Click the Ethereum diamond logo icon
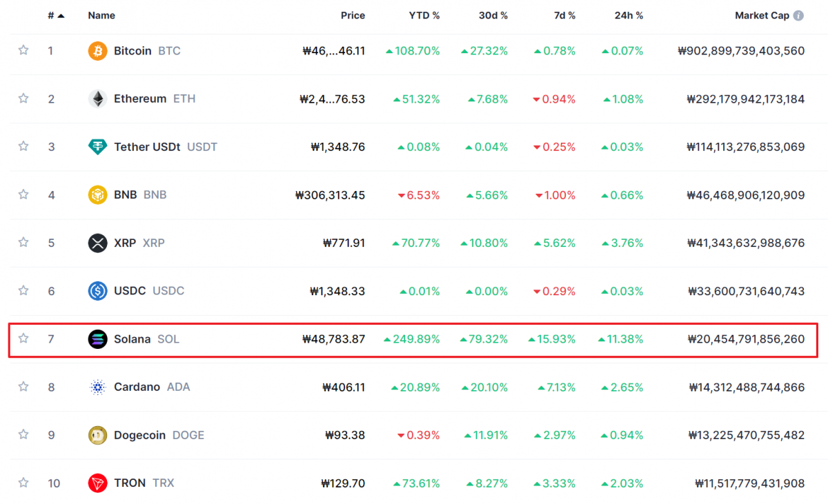 98,99
